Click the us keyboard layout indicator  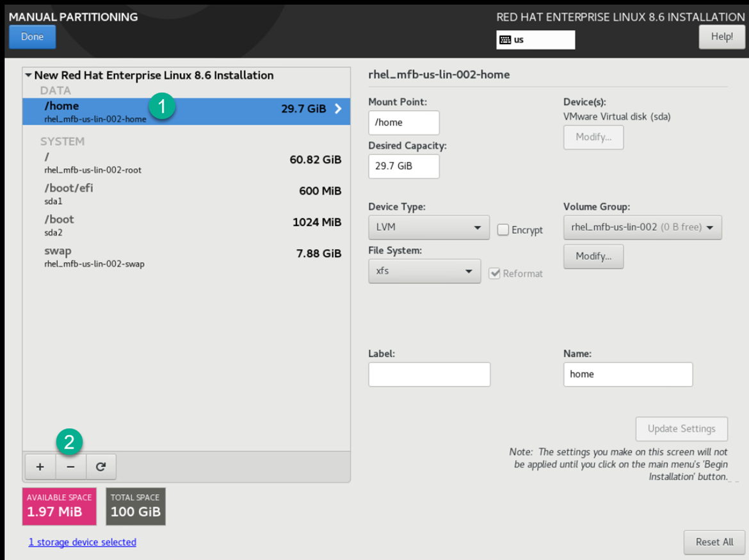535,40
